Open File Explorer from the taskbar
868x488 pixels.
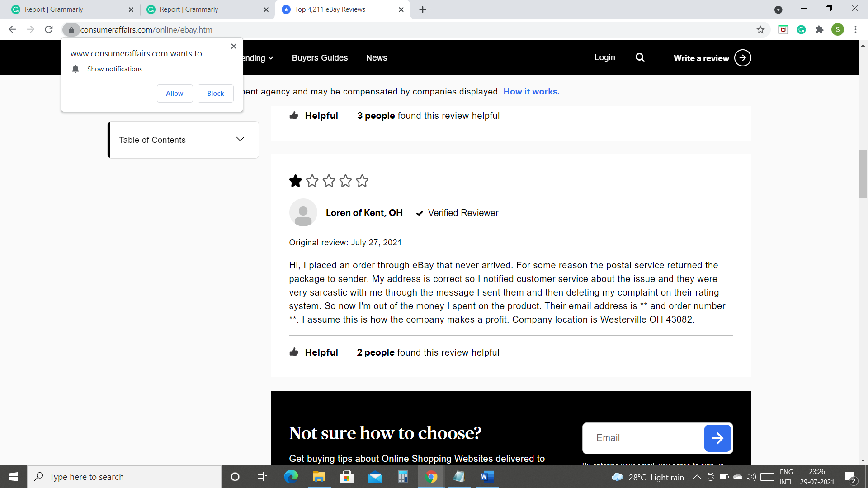coord(319,477)
